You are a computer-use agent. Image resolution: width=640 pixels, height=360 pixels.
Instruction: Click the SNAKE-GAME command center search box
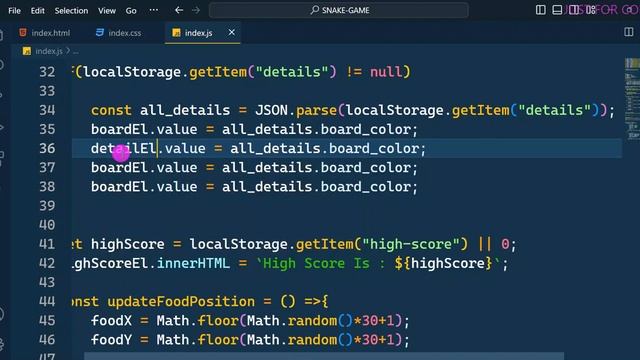[x=339, y=10]
